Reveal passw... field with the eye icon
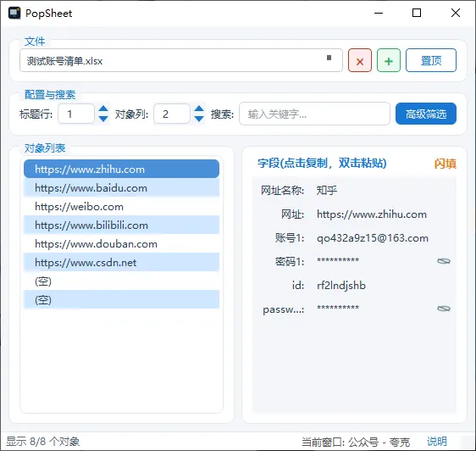The width and height of the screenshot is (476, 451). [x=444, y=309]
